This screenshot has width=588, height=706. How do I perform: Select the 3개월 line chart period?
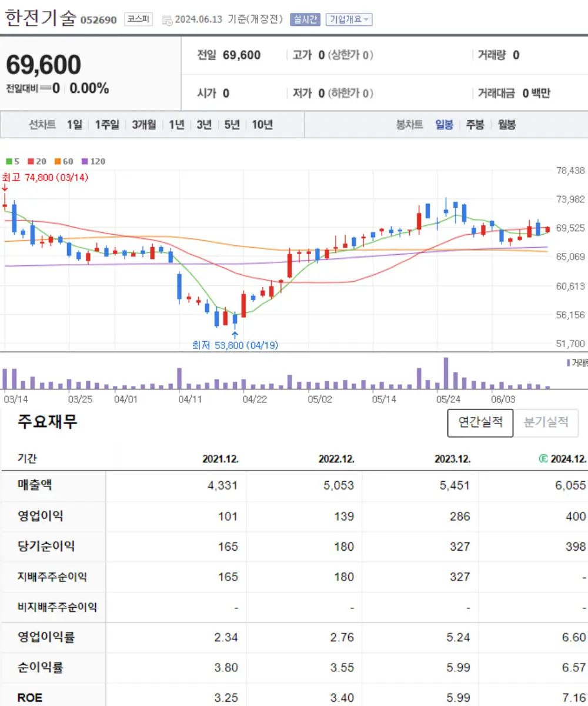pyautogui.click(x=144, y=125)
